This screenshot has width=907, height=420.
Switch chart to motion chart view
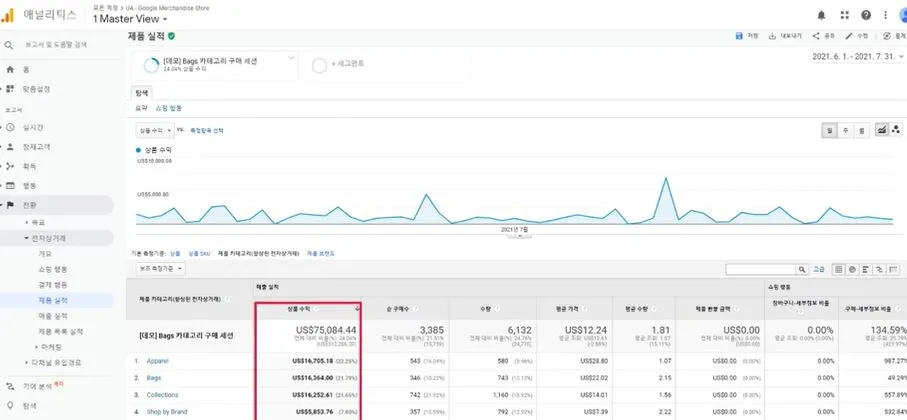[x=896, y=130]
